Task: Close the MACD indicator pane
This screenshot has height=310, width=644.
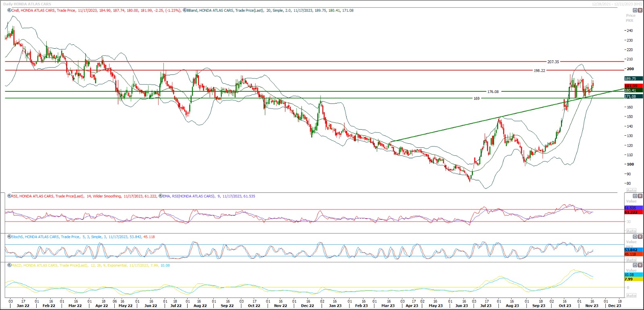Action: point(640,265)
